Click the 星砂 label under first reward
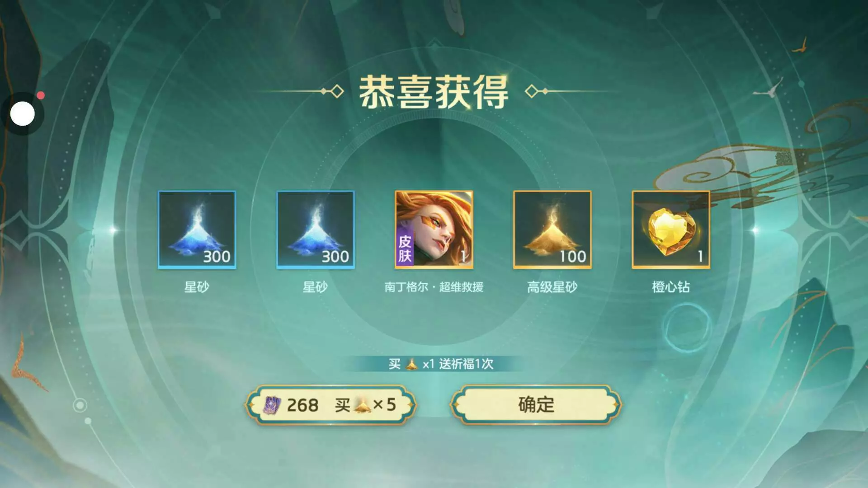 coord(197,287)
